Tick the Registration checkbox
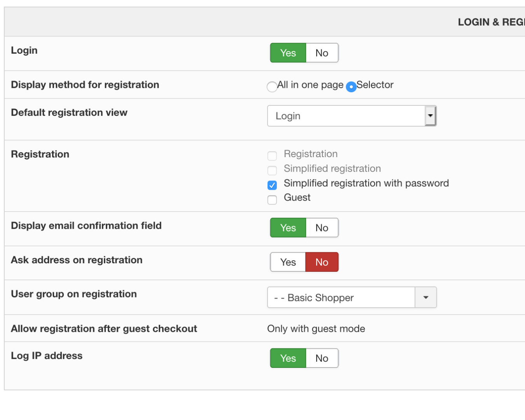The image size is (525, 420). point(272,156)
